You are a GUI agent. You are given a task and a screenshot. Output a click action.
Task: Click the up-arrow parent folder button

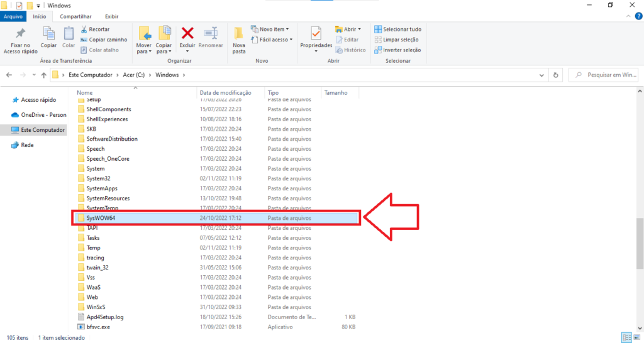(x=43, y=75)
